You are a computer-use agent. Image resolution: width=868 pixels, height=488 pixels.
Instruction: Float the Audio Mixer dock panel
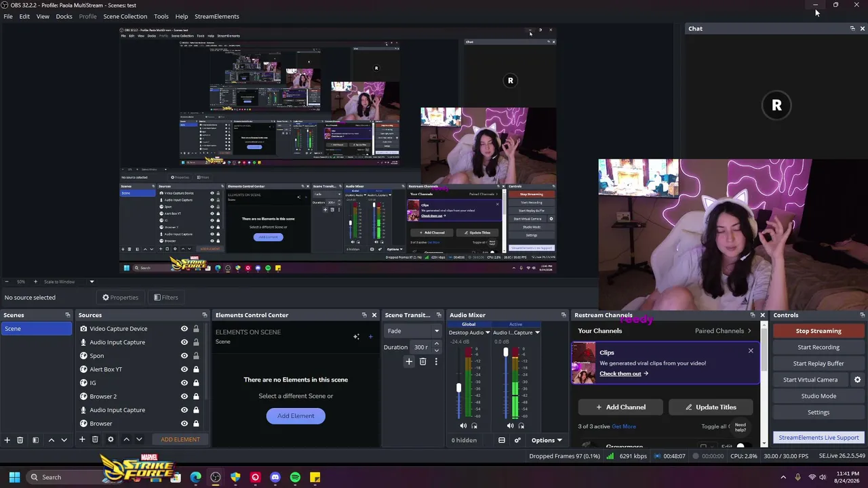[x=563, y=315]
